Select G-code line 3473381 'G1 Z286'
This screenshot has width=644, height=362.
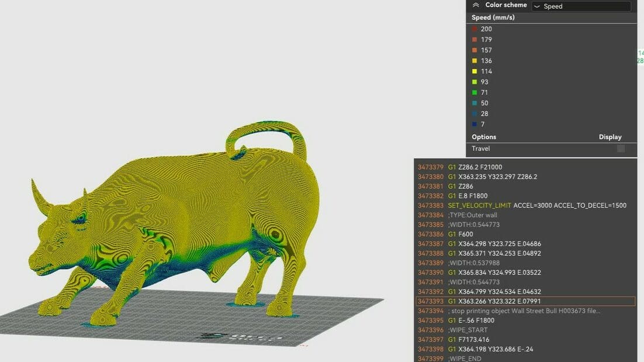pos(526,186)
